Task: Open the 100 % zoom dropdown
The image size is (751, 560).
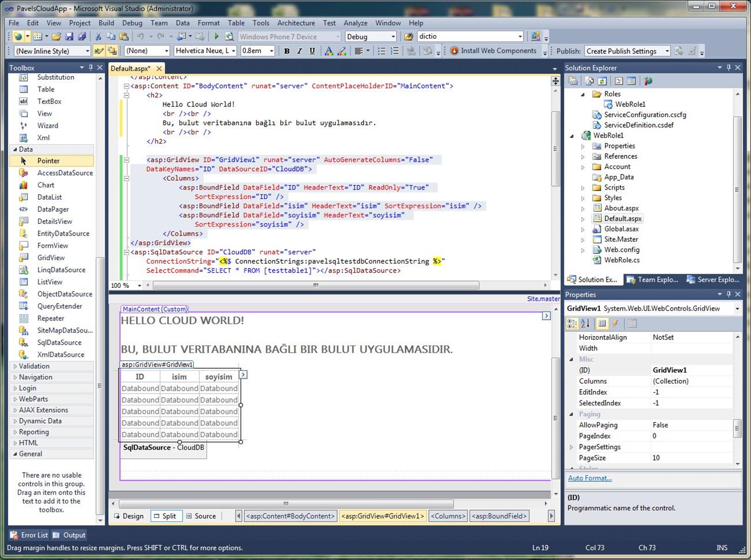Action: (139, 286)
